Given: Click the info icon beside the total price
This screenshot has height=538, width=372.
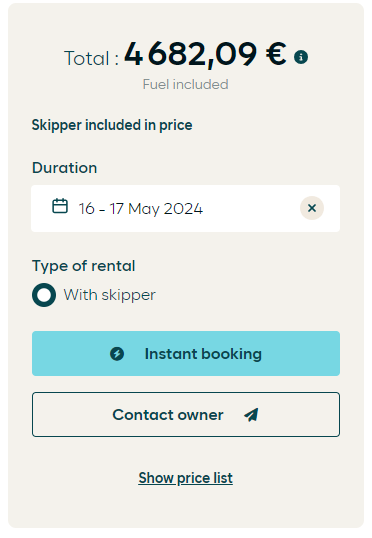Looking at the screenshot, I should (x=301, y=57).
